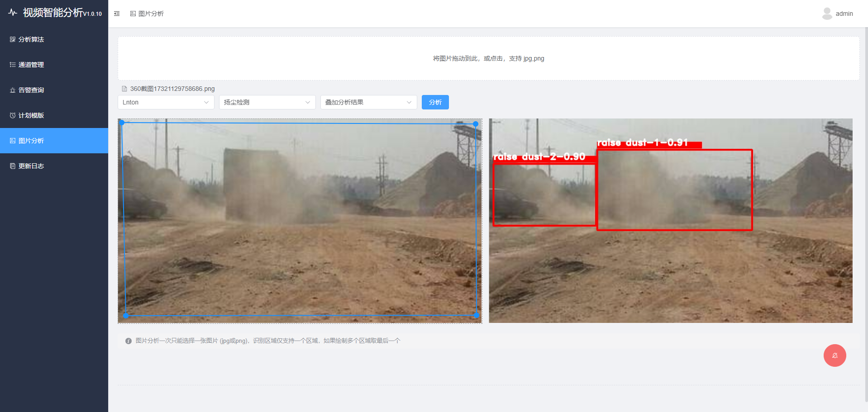868x412 pixels.
Task: Click the Lnton dropdown arrow
Action: point(206,102)
